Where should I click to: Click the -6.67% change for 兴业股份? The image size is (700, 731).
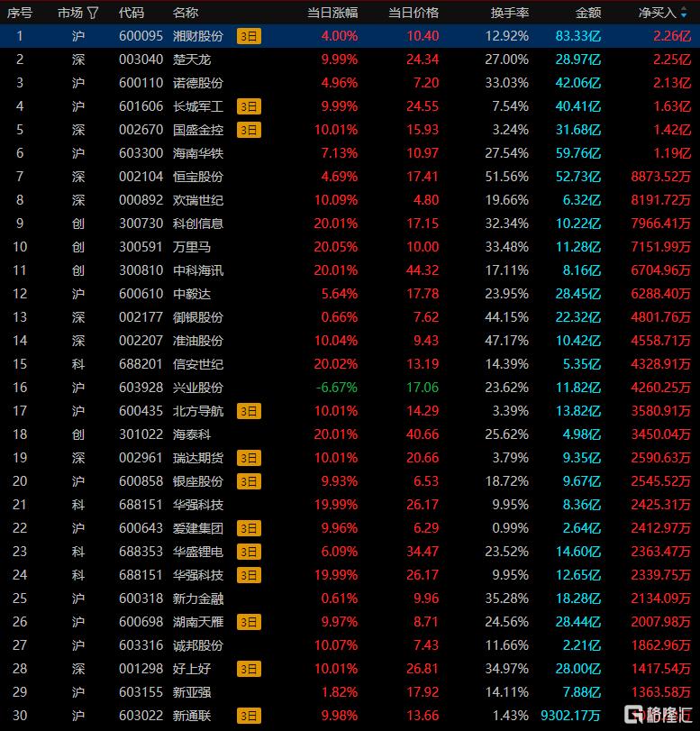[336, 388]
